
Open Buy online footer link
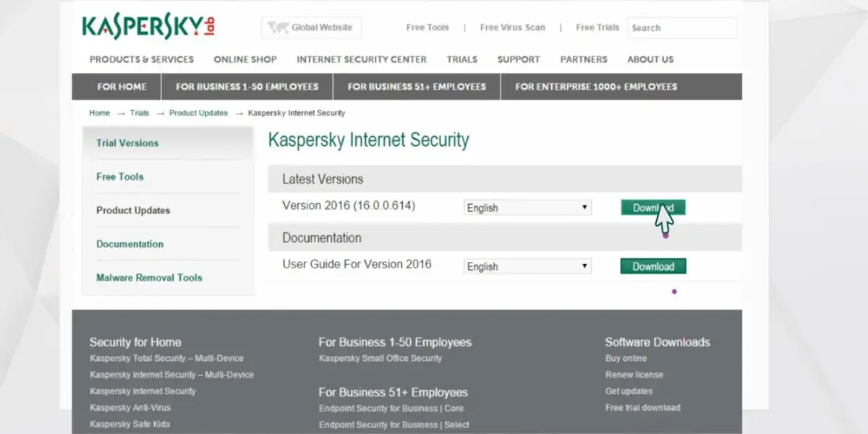[x=626, y=358]
